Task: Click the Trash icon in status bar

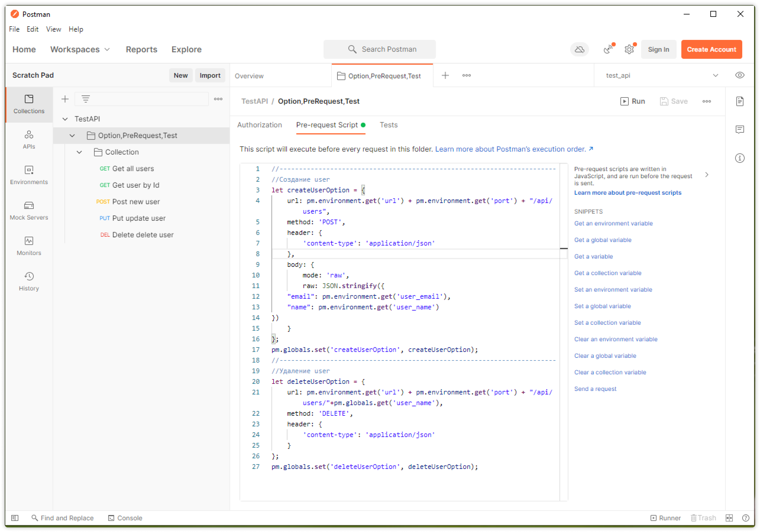Action: pyautogui.click(x=703, y=518)
